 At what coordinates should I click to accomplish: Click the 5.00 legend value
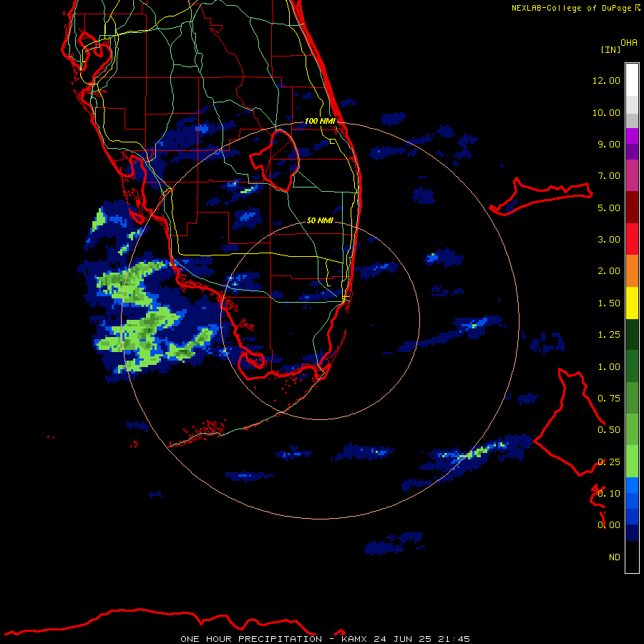click(609, 208)
